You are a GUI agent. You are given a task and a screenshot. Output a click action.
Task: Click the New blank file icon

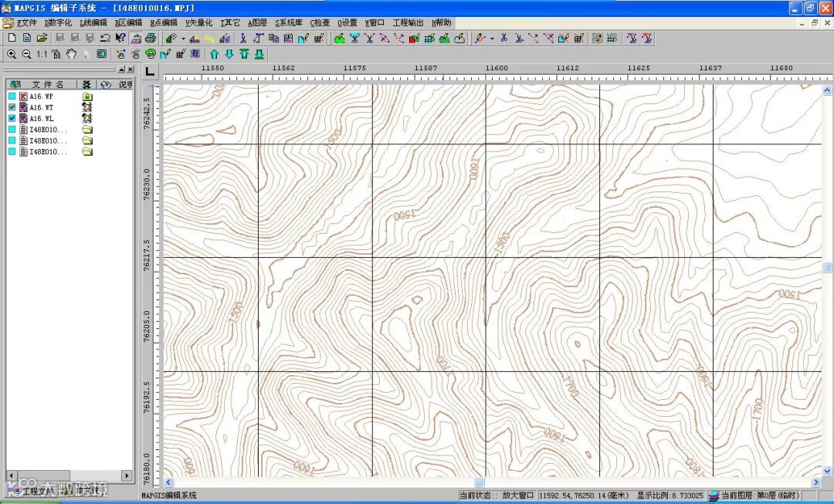[12, 39]
